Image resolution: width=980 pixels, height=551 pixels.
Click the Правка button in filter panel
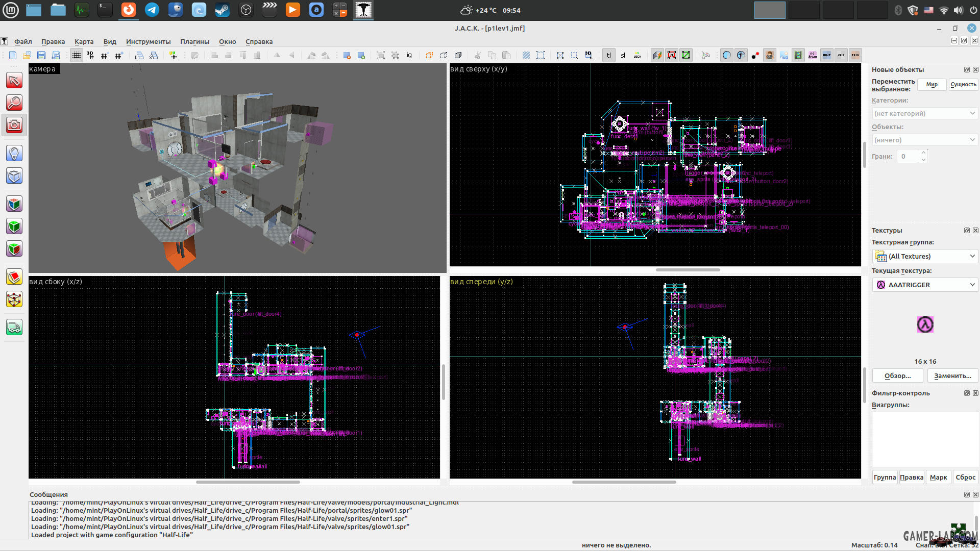(912, 478)
